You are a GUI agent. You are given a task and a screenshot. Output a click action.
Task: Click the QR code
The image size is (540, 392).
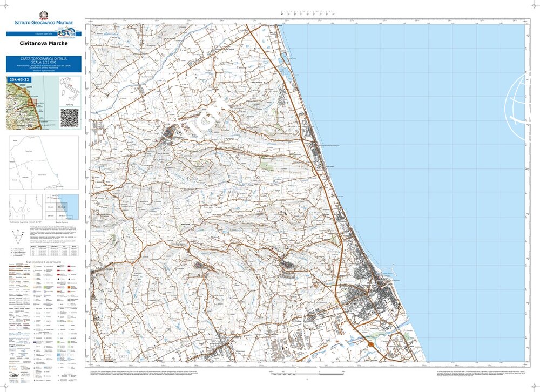tap(69, 117)
